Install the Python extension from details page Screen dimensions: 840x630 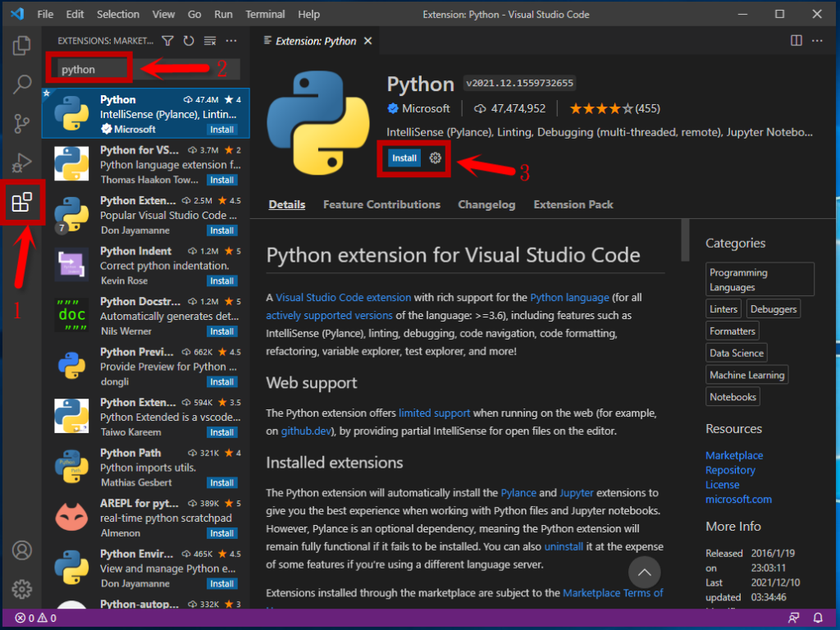click(404, 158)
